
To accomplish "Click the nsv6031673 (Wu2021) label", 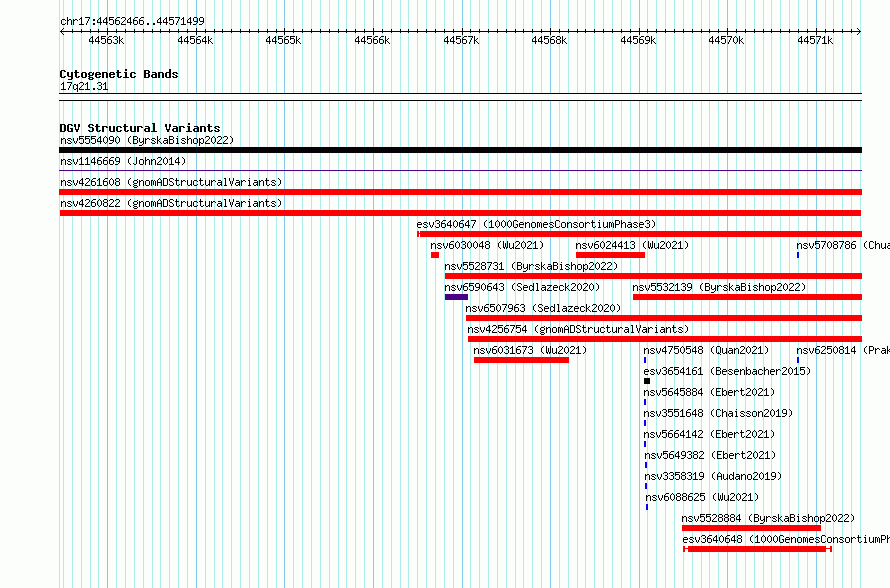I will coord(530,350).
